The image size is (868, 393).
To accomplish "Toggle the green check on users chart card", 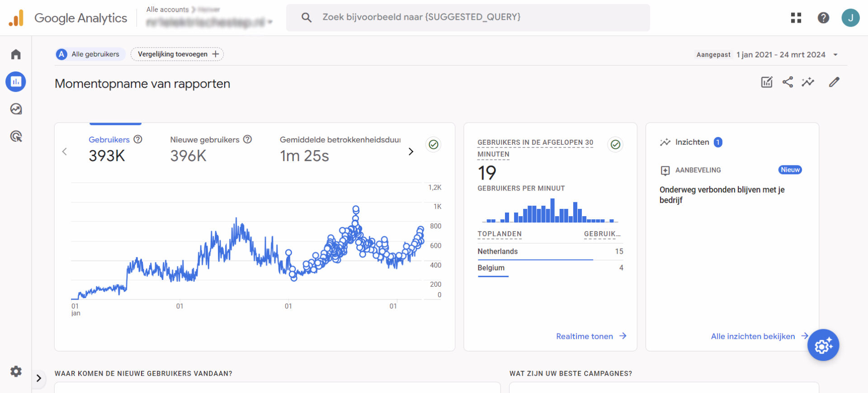I will pos(434,144).
